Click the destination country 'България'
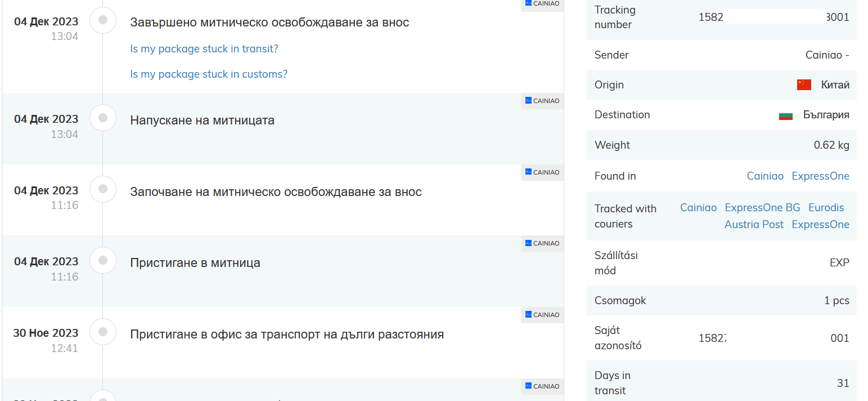The width and height of the screenshot is (868, 401). pos(826,115)
